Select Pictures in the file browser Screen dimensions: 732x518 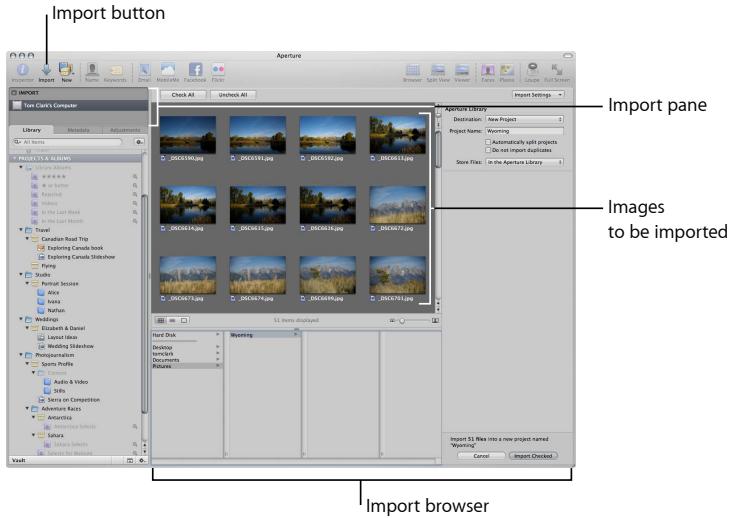(x=187, y=366)
